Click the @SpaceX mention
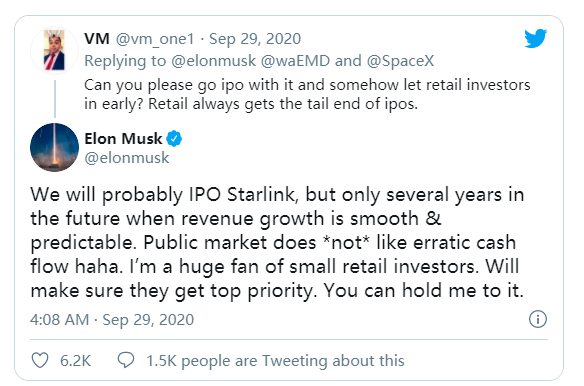The image size is (584, 386). click(400, 61)
